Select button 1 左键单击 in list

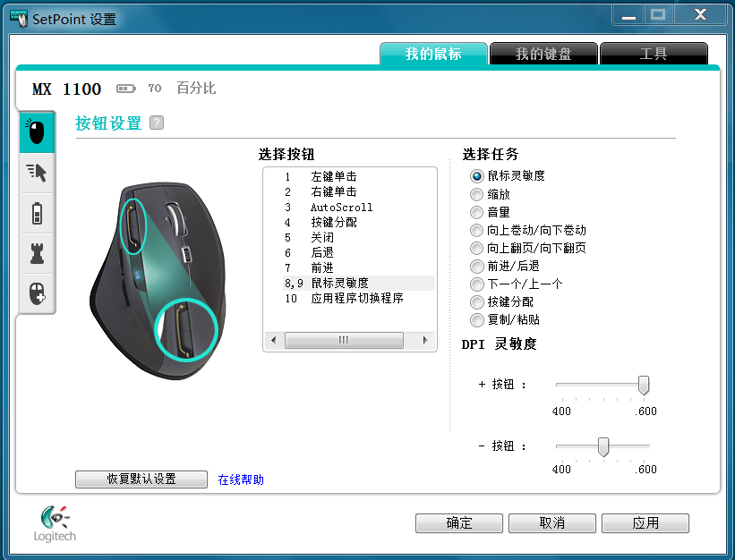[x=359, y=176]
